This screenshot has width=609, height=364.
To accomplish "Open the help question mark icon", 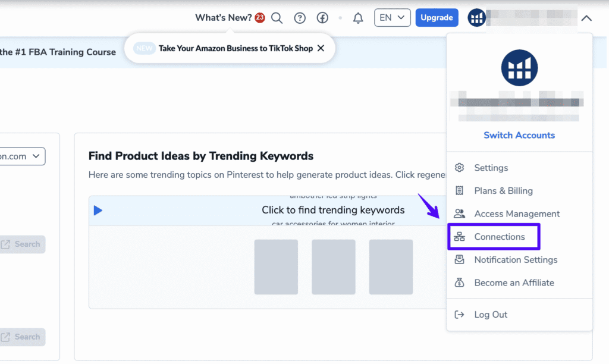I will point(300,18).
